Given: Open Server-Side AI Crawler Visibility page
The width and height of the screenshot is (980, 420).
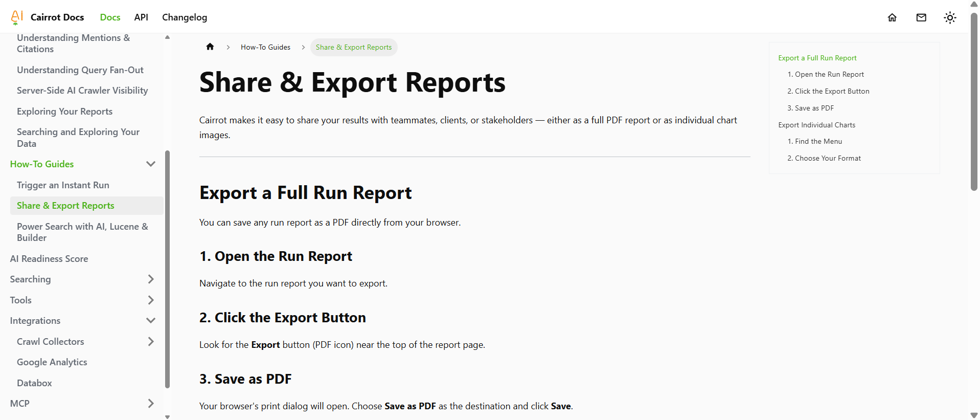Looking at the screenshot, I should pyautogui.click(x=82, y=91).
